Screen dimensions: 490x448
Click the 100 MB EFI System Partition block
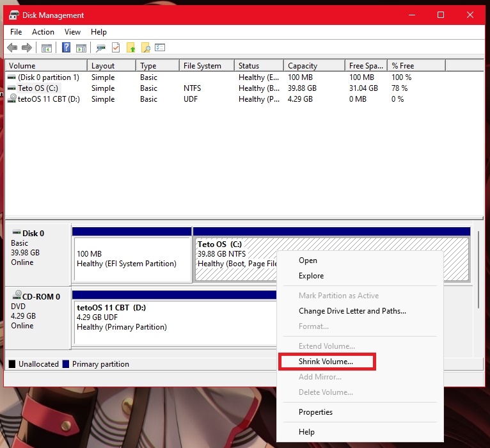[x=132, y=259]
